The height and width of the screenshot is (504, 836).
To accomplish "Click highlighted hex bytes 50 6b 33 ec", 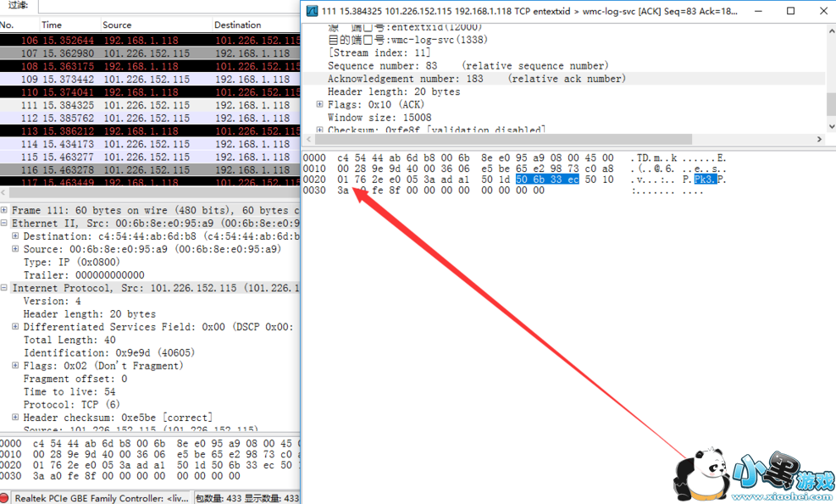I will [547, 180].
